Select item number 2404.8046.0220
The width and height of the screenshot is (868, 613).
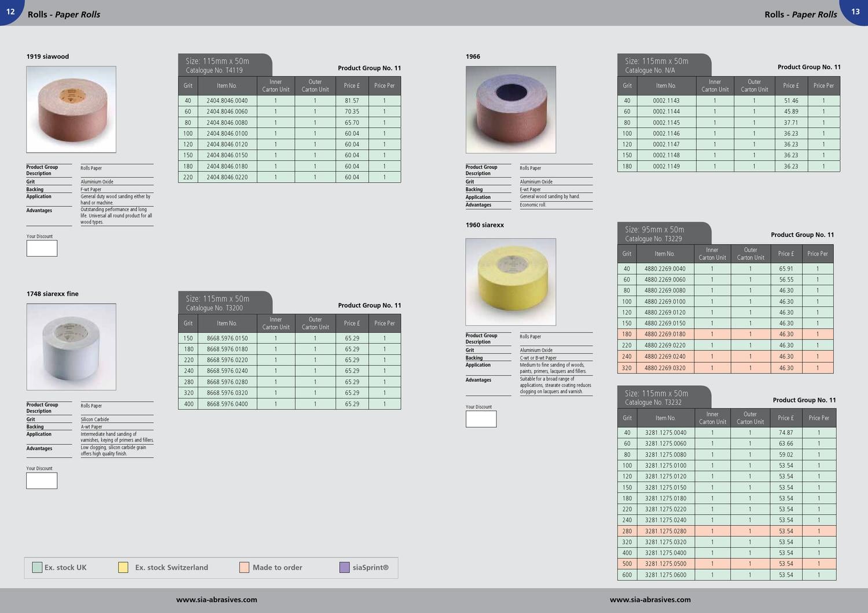point(227,177)
